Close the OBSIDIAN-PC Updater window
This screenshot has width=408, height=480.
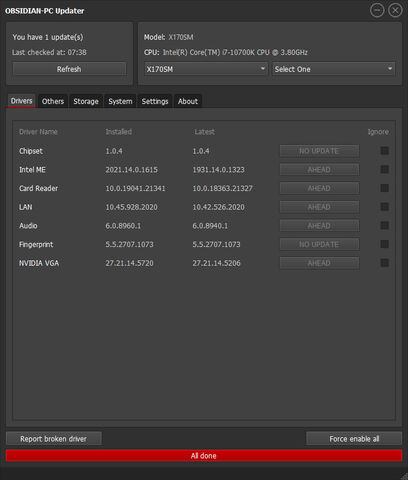pos(395,10)
